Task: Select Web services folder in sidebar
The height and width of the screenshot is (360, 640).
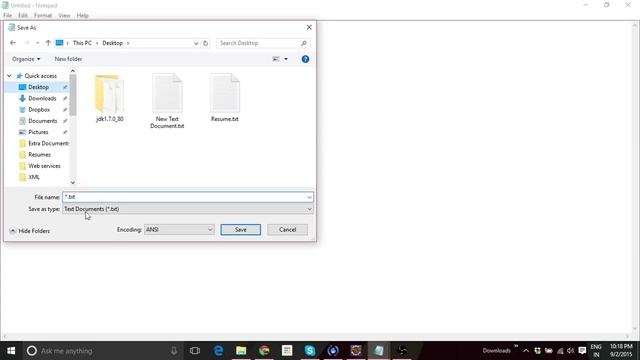Action: point(44,166)
